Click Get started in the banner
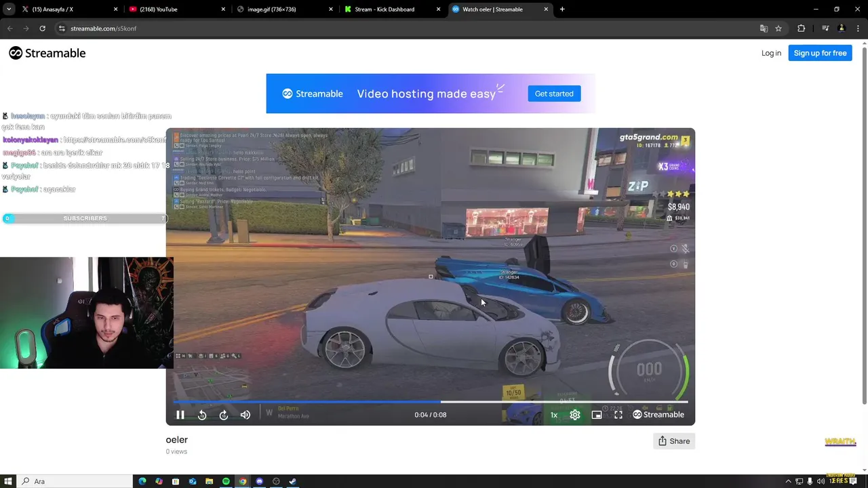This screenshot has height=488, width=868. click(554, 94)
